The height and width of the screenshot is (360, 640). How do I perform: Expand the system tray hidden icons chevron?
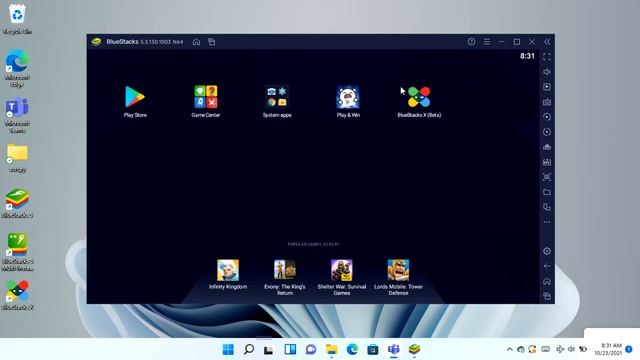(x=509, y=349)
